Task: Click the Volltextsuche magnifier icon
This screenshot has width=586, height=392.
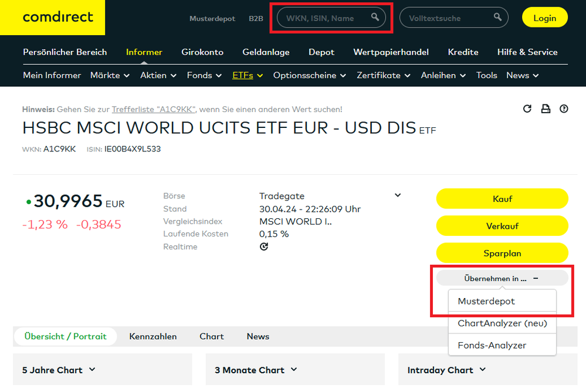Action: (x=498, y=18)
